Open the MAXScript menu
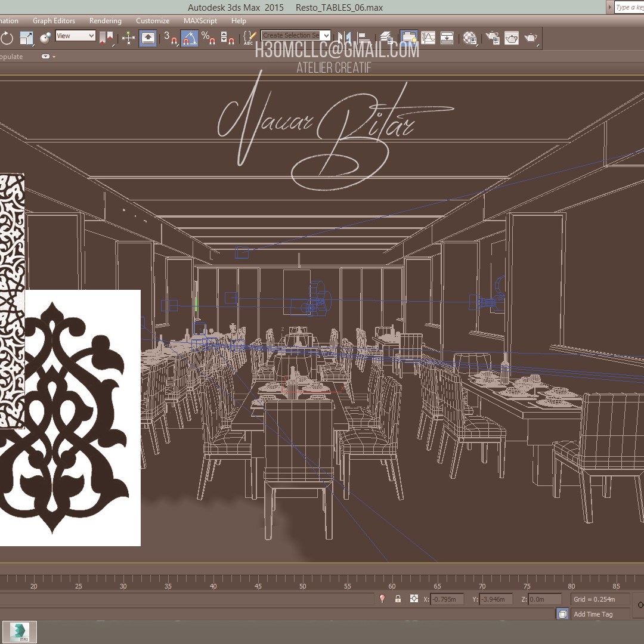 (x=200, y=20)
